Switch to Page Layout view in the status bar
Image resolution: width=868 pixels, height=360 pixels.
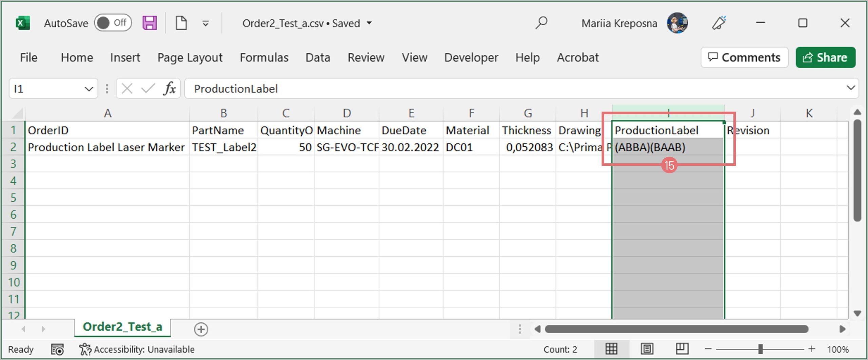pos(647,349)
